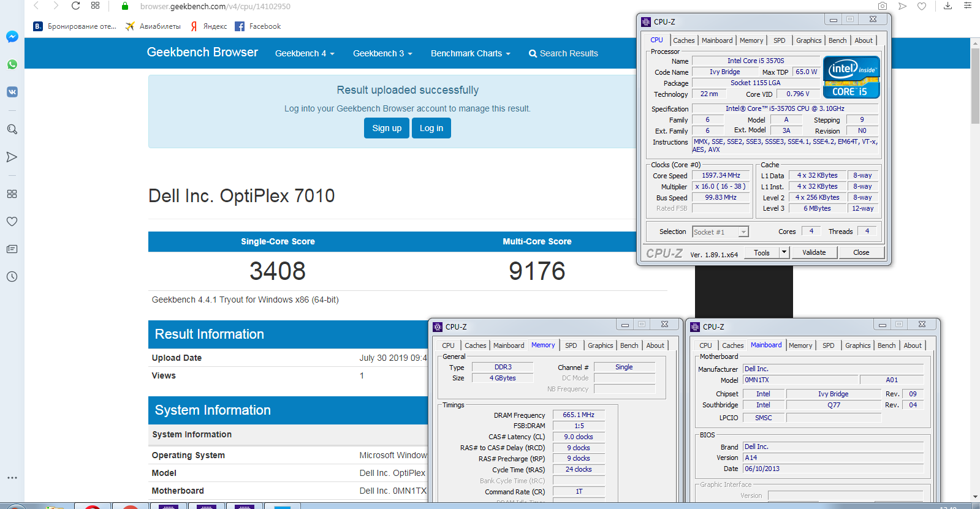The image size is (980, 509).
Task: Select Bench tab in the CPU-Z Mainboard window
Action: pos(886,345)
